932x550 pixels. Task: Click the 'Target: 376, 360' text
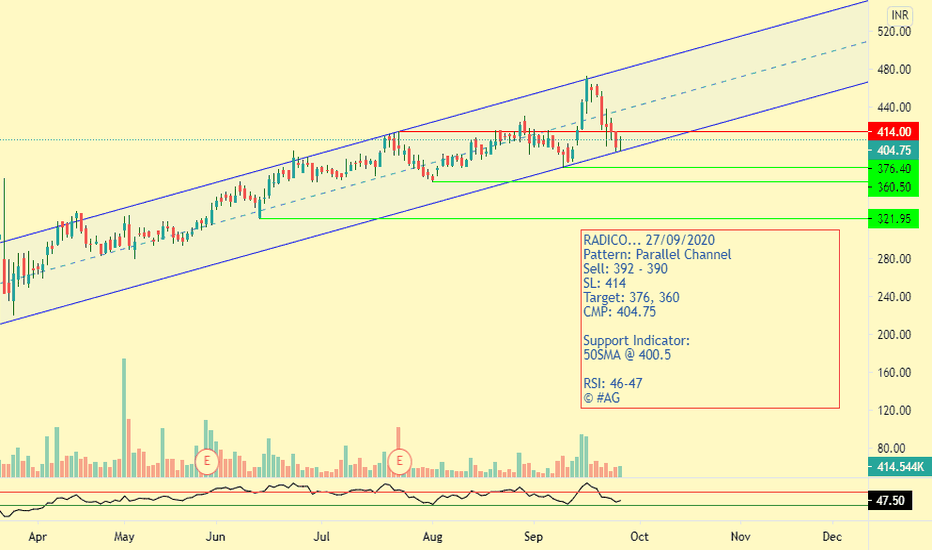[x=631, y=297]
